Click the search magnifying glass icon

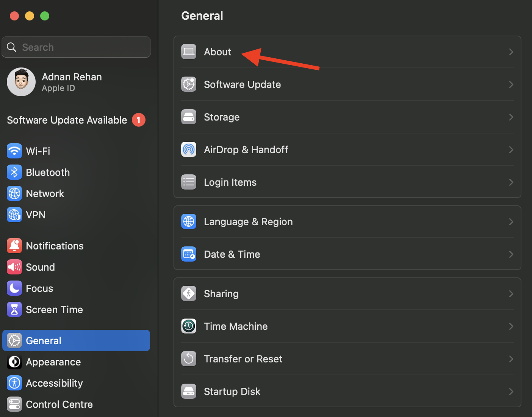pos(12,47)
